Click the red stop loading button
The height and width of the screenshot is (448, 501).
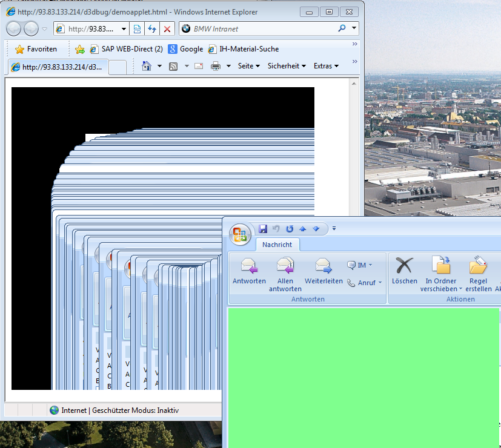[x=167, y=28]
